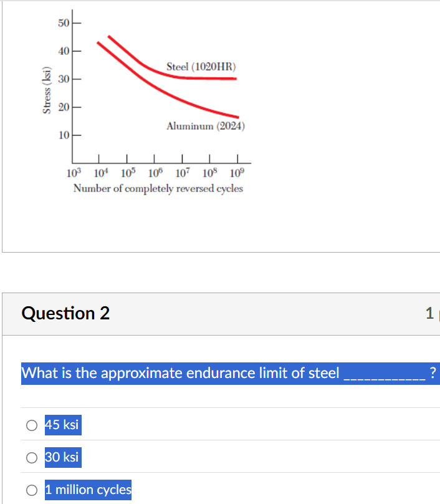
Task: Click the Question 2 heading
Action: click(65, 314)
